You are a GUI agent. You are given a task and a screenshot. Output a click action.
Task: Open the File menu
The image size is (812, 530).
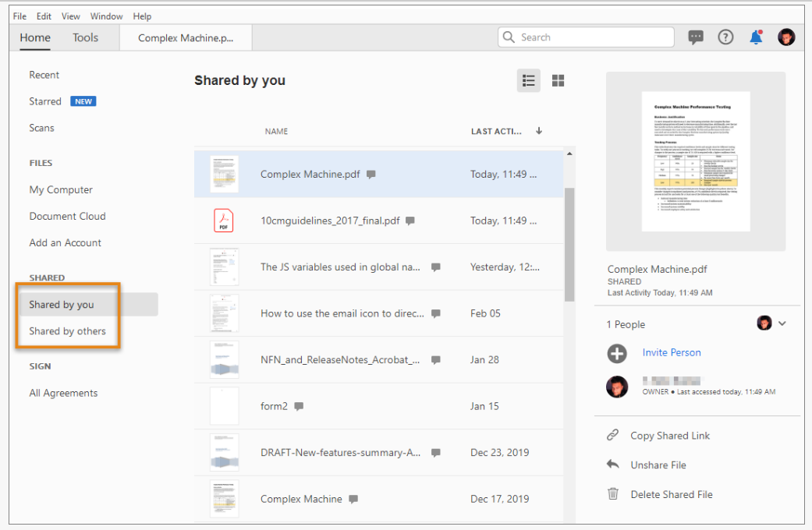[19, 16]
